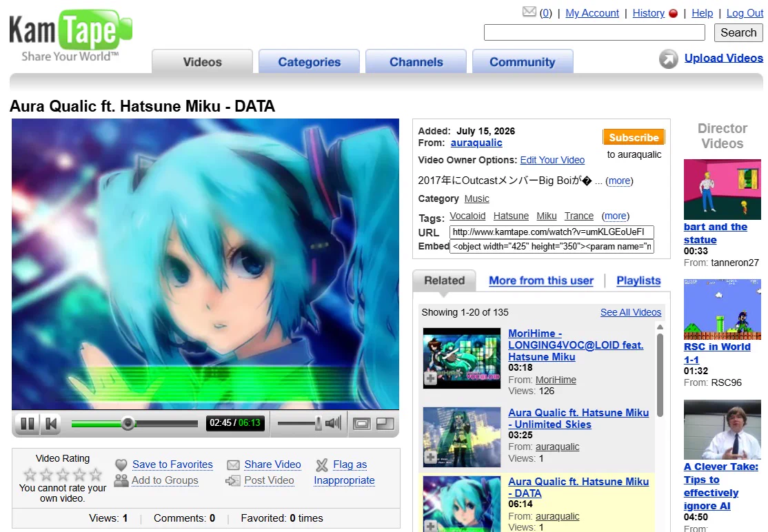
Task: Open the inbox envelope icon
Action: 529,12
